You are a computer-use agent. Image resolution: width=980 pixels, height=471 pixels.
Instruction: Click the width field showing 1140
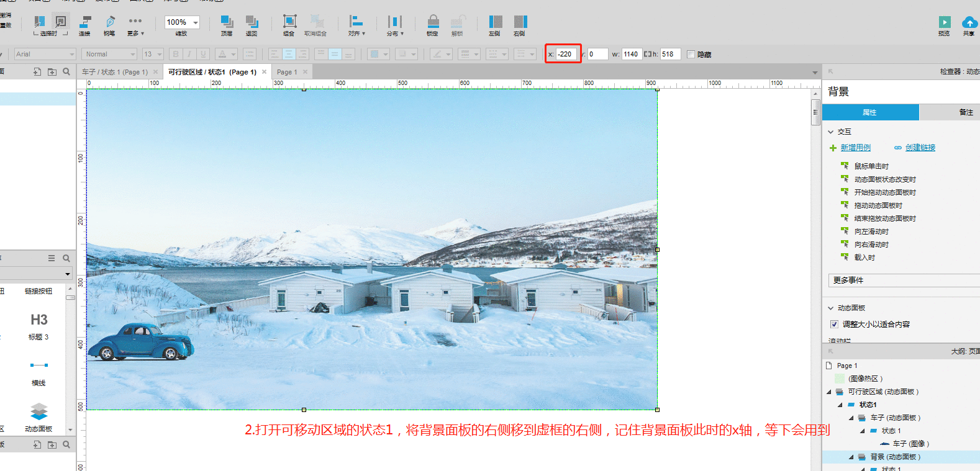pyautogui.click(x=632, y=54)
